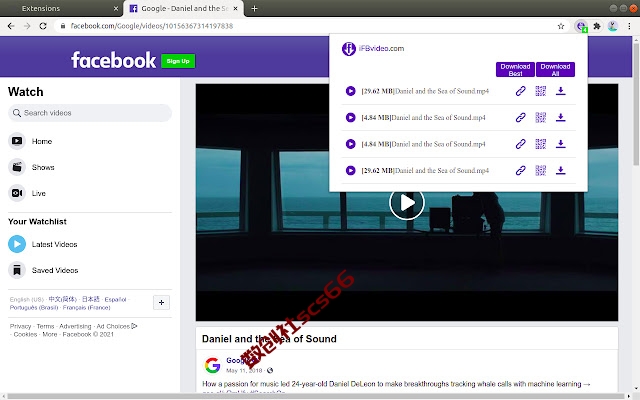Close the Google Facebook video tab
Image resolution: width=640 pixels, height=400 pixels.
[236, 8]
